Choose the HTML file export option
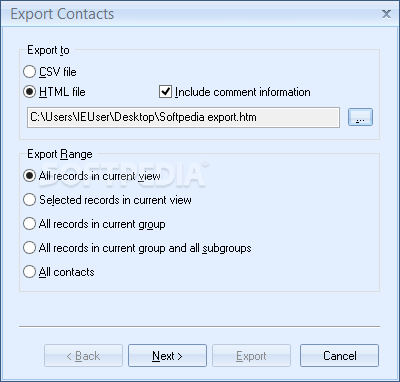The height and width of the screenshot is (382, 400). 29,92
